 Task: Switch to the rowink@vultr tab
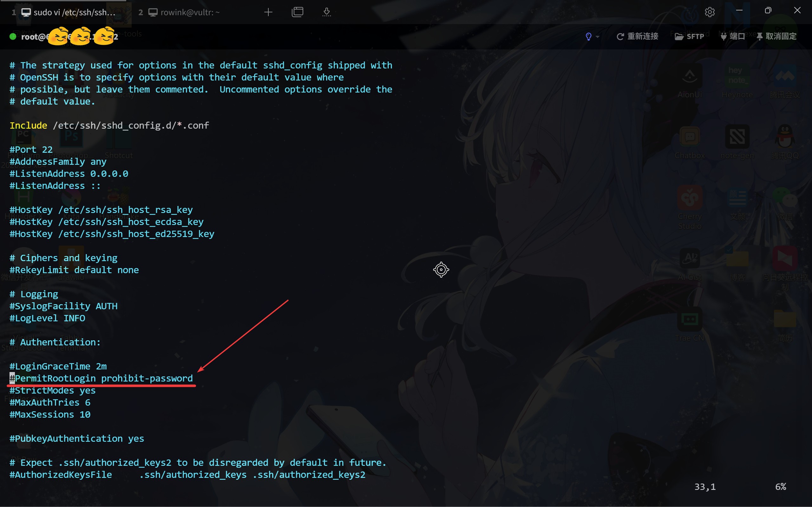190,12
